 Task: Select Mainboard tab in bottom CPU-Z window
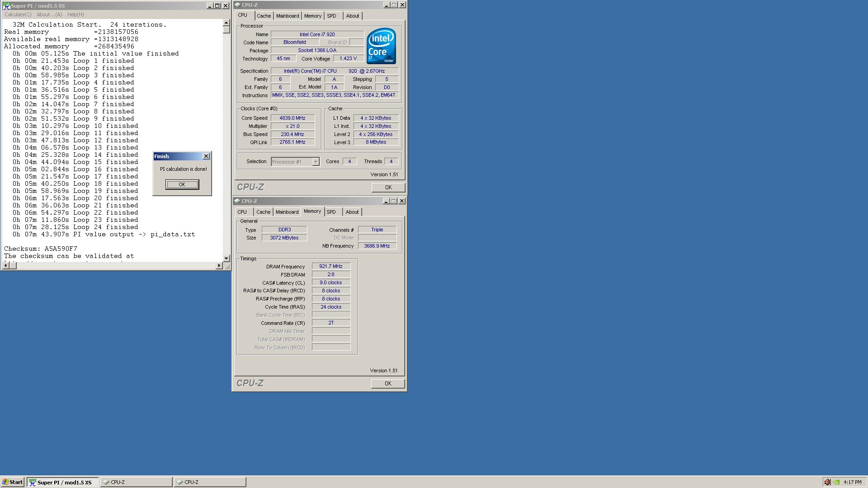[x=287, y=212]
